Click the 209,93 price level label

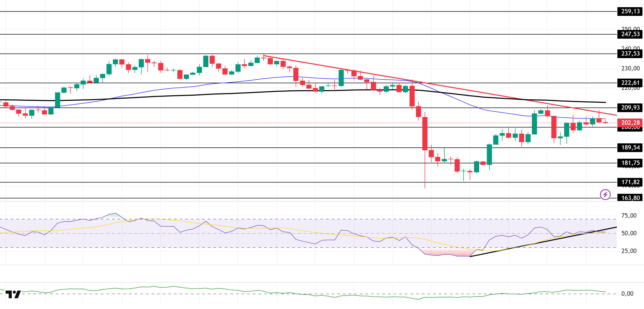(630, 108)
